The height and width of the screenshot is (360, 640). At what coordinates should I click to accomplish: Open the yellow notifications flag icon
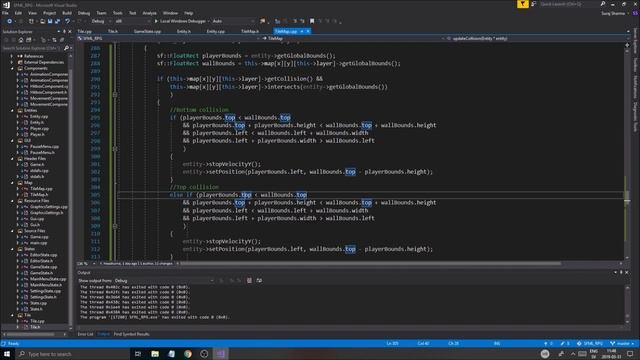click(522, 4)
